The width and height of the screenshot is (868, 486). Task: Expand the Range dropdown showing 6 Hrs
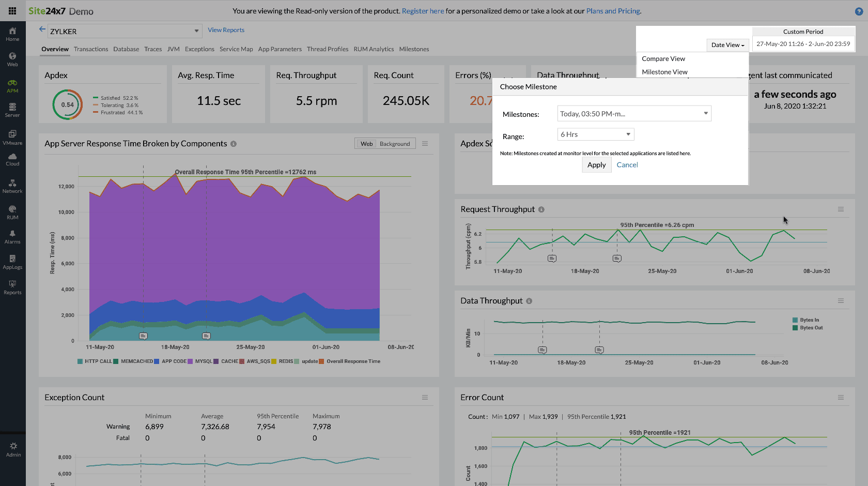(595, 134)
